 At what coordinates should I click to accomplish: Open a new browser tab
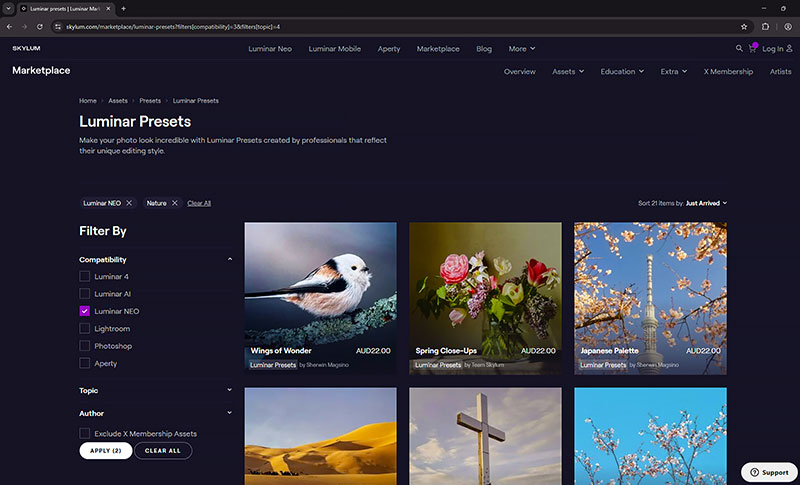[123, 8]
